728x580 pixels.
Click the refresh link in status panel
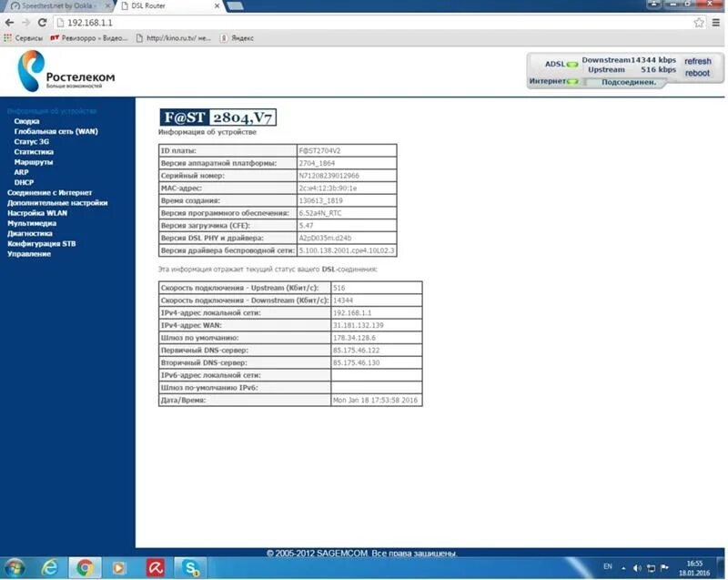click(697, 61)
